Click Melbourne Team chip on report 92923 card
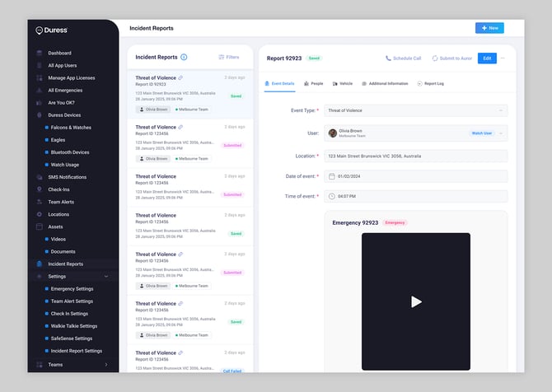The image size is (552, 392). (x=191, y=110)
